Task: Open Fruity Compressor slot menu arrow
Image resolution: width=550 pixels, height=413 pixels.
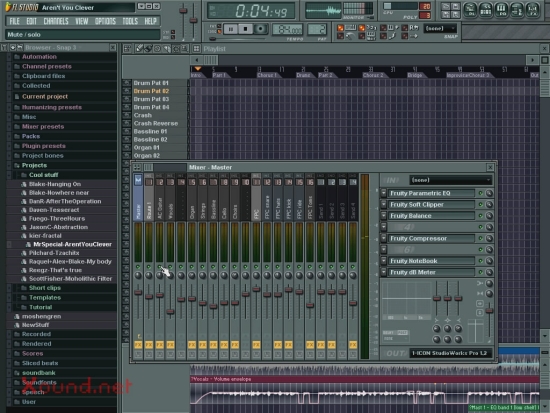Action: click(384, 239)
